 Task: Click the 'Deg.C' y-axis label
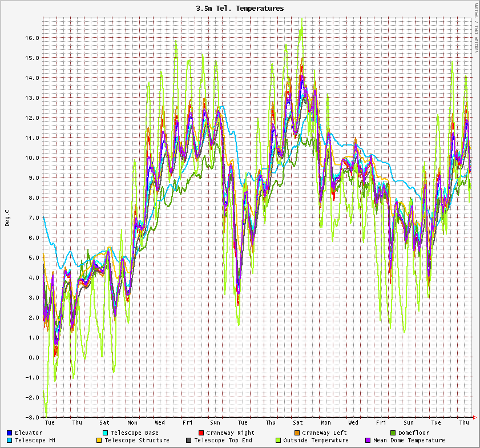7,217
